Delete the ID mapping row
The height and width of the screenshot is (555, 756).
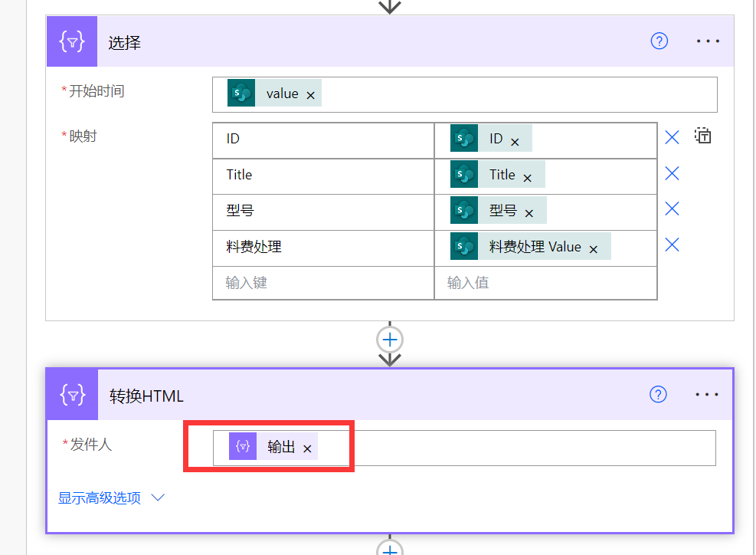click(672, 138)
